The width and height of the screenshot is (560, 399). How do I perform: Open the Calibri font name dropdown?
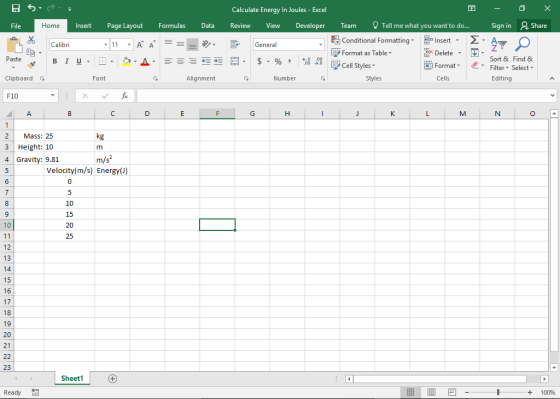point(106,45)
